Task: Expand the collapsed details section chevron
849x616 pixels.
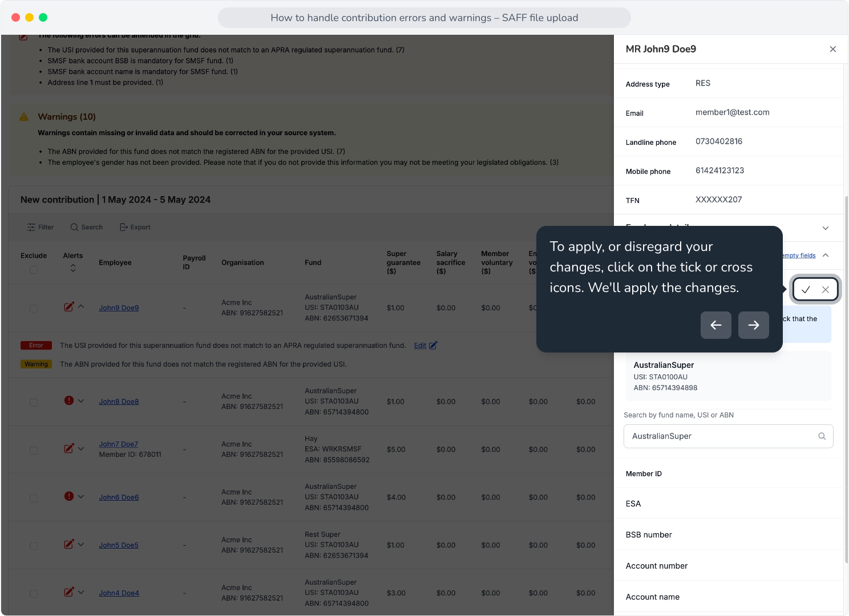Action: [826, 228]
